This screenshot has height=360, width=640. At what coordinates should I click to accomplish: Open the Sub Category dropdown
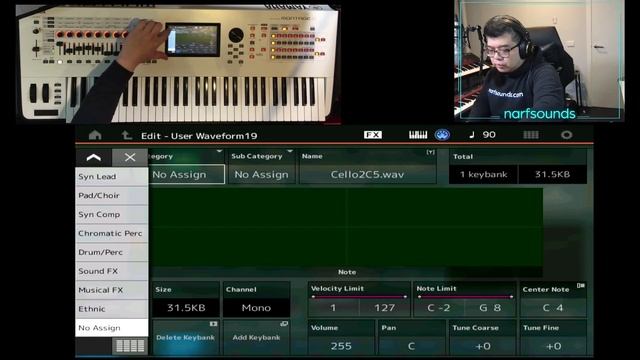pyautogui.click(x=262, y=174)
